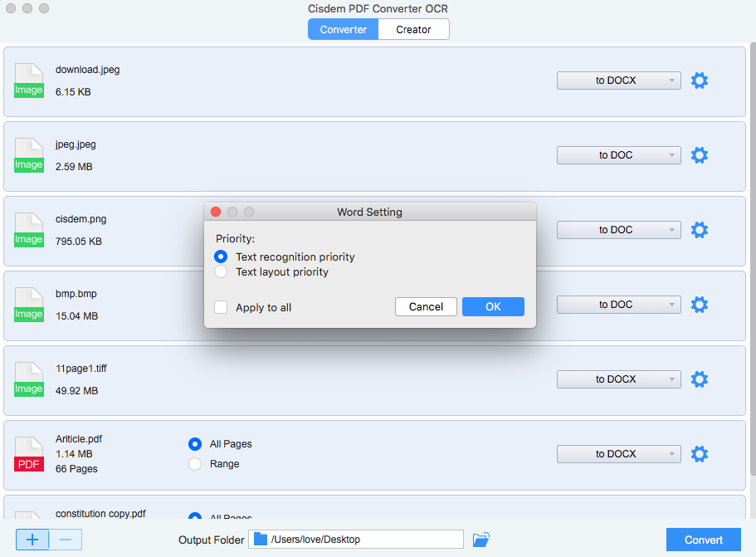
Task: Open format dropdown for download.jpeg
Action: [618, 81]
